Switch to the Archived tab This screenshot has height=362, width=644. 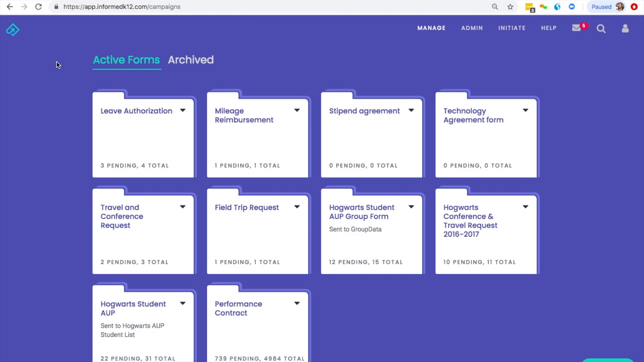click(191, 60)
